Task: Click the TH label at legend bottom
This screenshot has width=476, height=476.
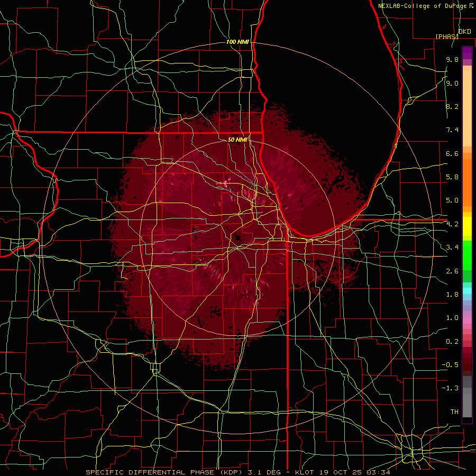Action: pyautogui.click(x=454, y=412)
